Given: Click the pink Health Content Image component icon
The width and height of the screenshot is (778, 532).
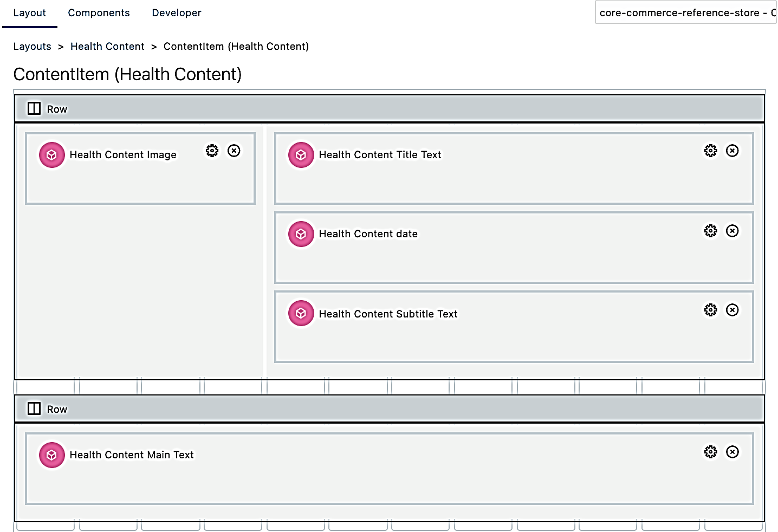Looking at the screenshot, I should 52,155.
